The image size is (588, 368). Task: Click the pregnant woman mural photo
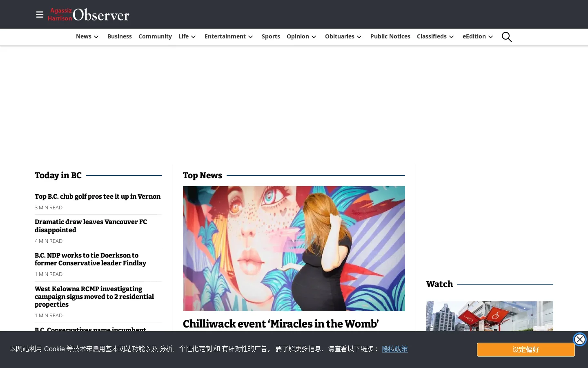pyautogui.click(x=294, y=249)
